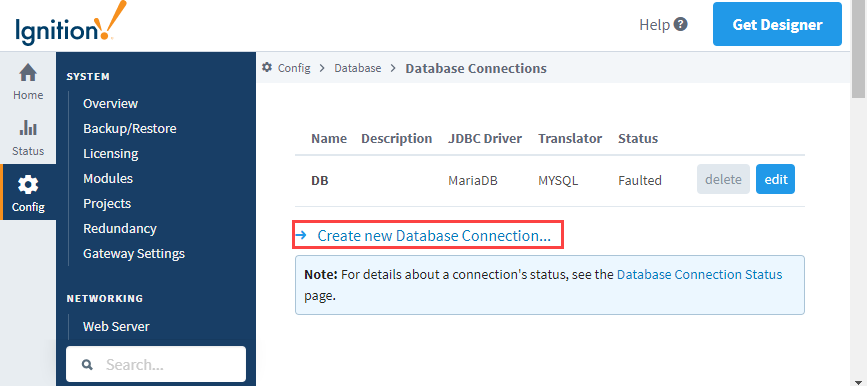The image size is (867, 386).
Task: Open the Status bar-chart icon
Action: tap(28, 128)
